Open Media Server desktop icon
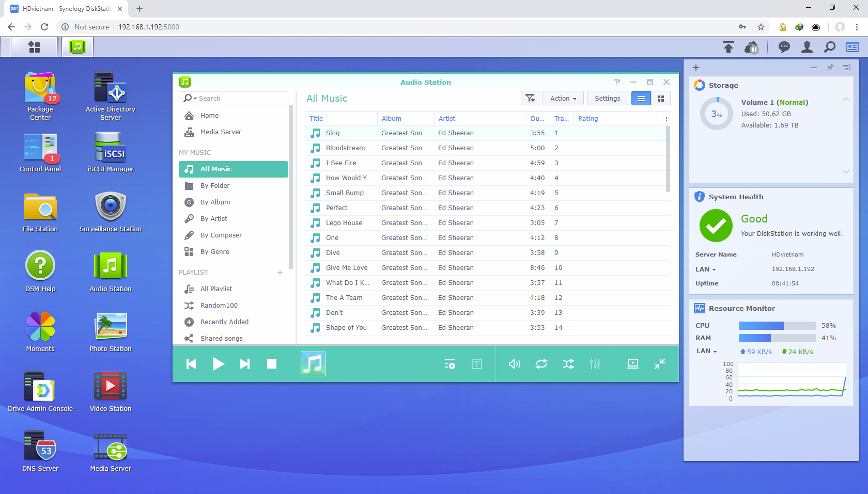Viewport: 868px width, 494px height. 111,452
